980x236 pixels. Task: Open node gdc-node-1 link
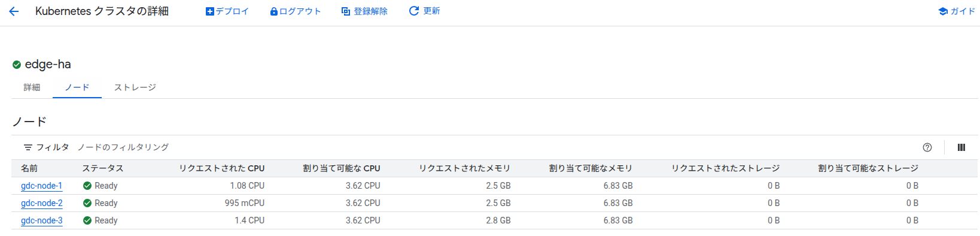(41, 186)
